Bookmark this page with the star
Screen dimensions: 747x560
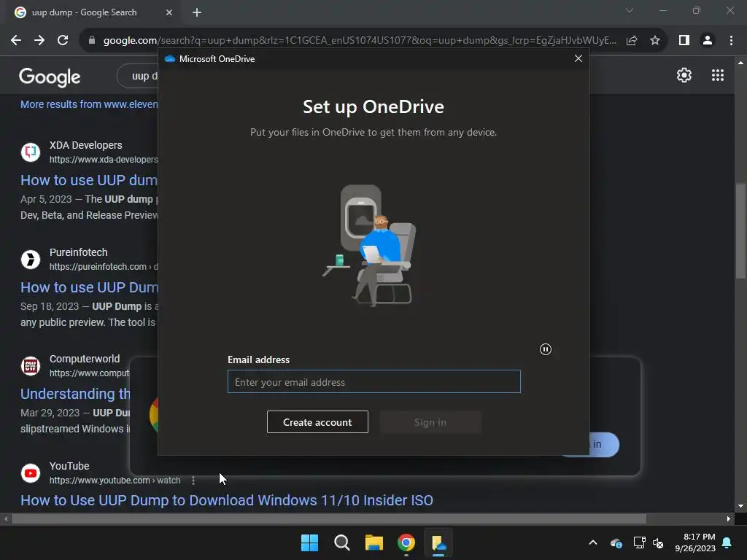coord(655,41)
